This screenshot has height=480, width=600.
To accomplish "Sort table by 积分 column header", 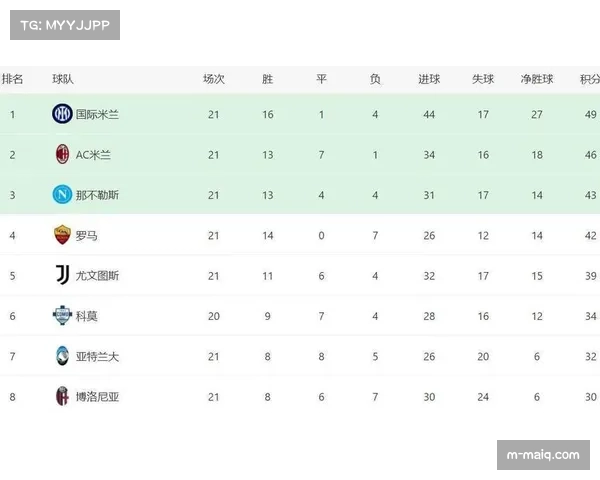I will [x=589, y=78].
